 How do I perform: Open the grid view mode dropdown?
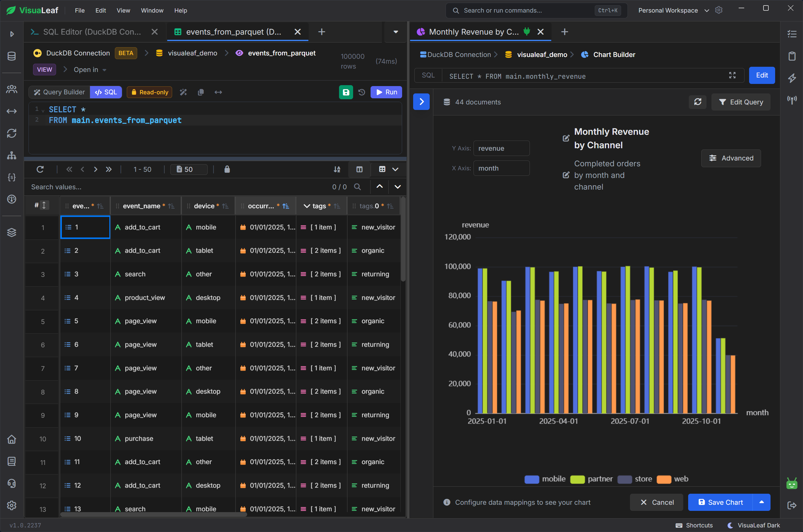tap(388, 169)
